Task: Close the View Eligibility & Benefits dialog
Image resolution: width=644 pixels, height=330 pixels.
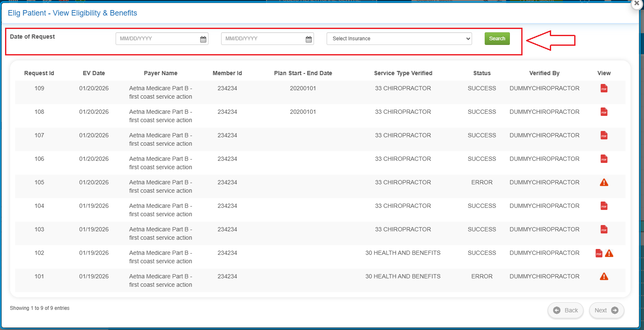Action: coord(636,3)
